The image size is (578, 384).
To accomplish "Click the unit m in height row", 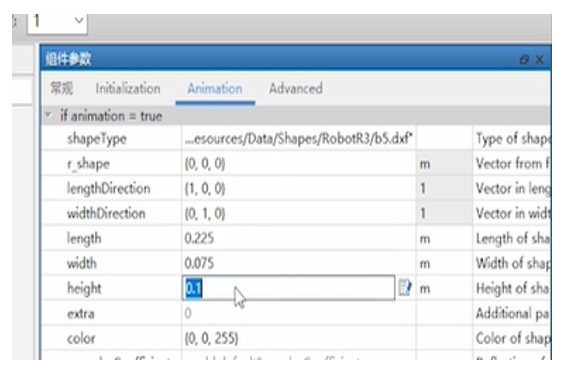I will (425, 289).
